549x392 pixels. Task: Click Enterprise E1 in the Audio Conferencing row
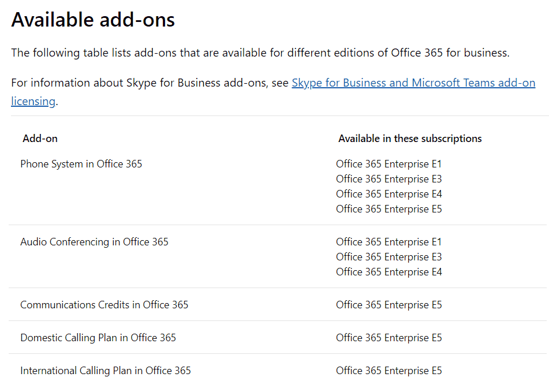389,242
